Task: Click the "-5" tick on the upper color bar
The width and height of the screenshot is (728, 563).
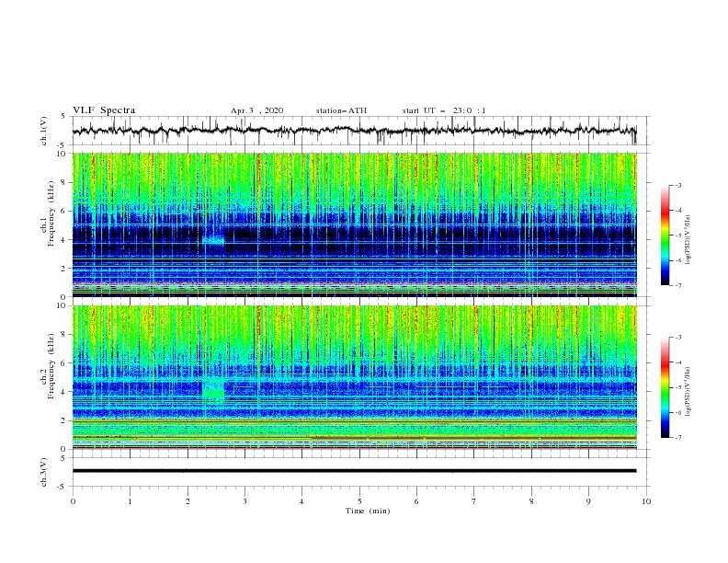Action: click(x=677, y=236)
